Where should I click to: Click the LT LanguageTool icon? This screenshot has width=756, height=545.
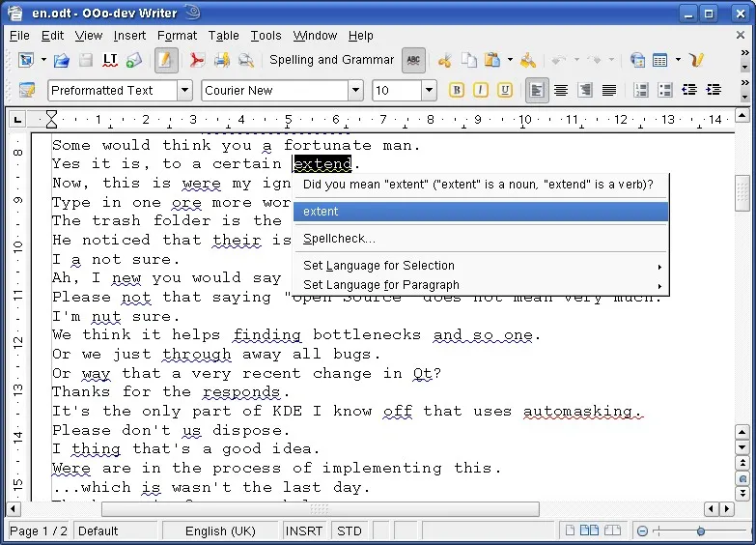tap(110, 60)
